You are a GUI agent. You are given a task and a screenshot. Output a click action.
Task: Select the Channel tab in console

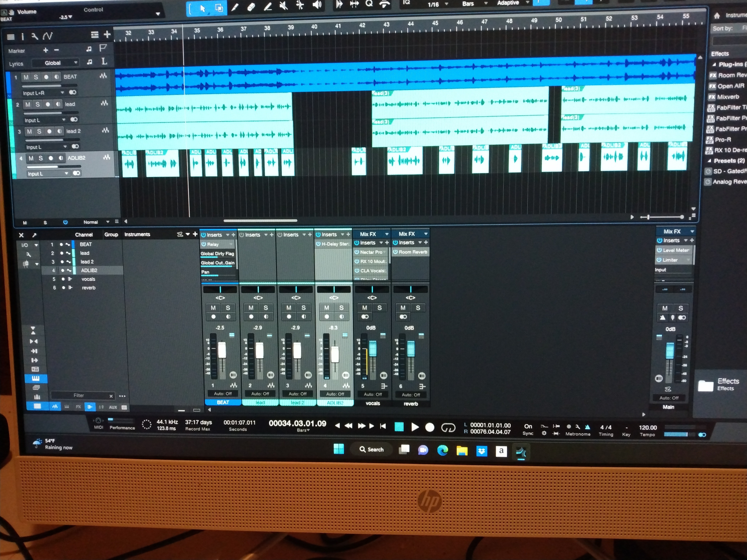coord(84,235)
